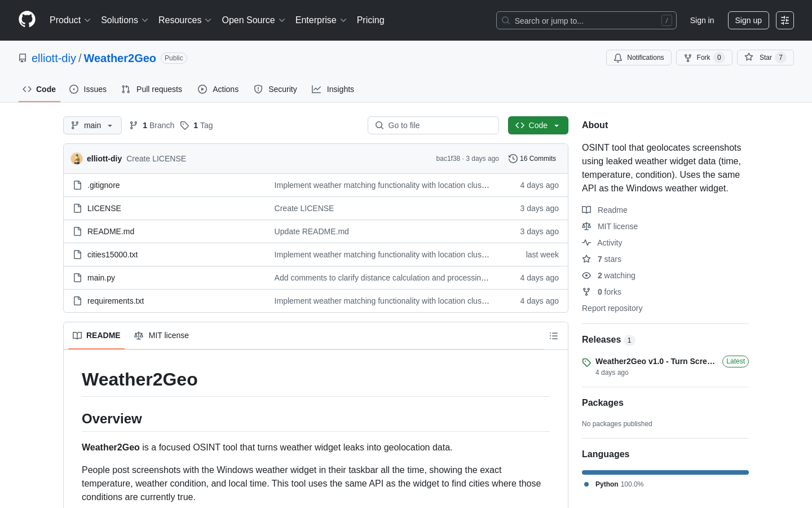The width and height of the screenshot is (812, 508).
Task: Click the file icon next to requirements.txt
Action: (78, 301)
